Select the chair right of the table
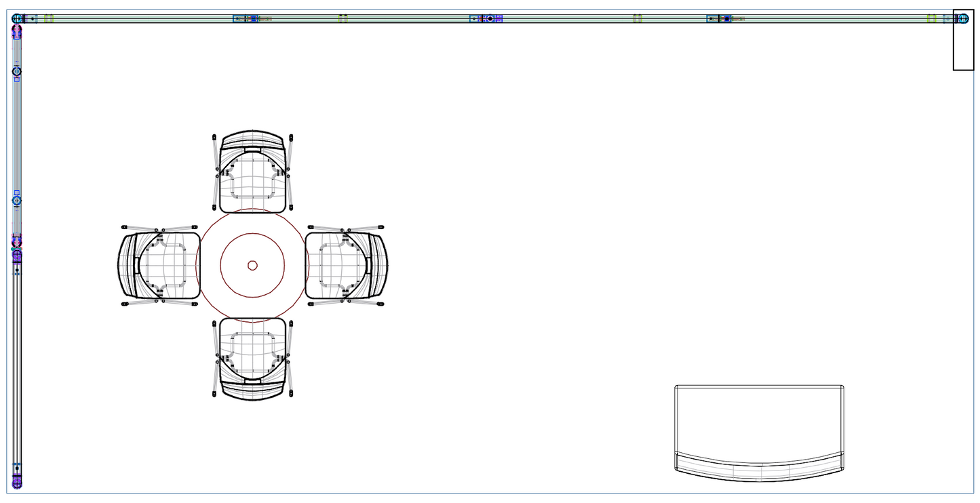 pos(346,265)
